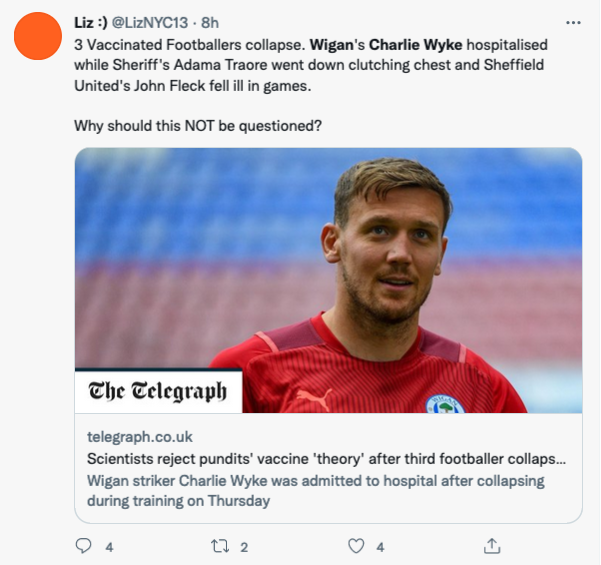Image resolution: width=601 pixels, height=565 pixels.
Task: Click the retweet count of 2
Action: [x=244, y=547]
